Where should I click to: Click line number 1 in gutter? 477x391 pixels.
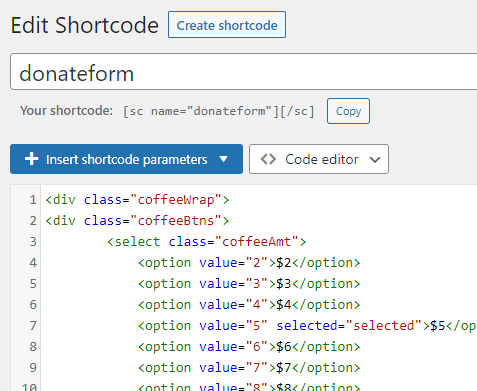[33, 200]
